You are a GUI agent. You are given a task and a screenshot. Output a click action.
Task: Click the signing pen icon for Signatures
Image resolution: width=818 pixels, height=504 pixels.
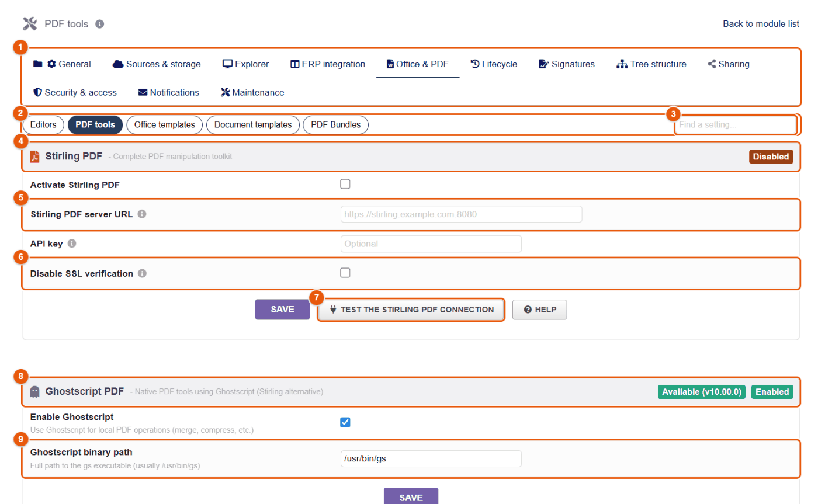pyautogui.click(x=544, y=64)
